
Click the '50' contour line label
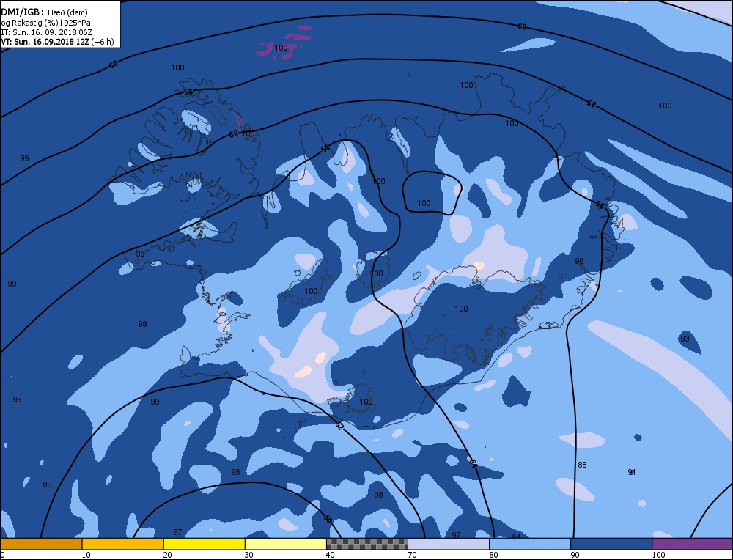click(328, 520)
